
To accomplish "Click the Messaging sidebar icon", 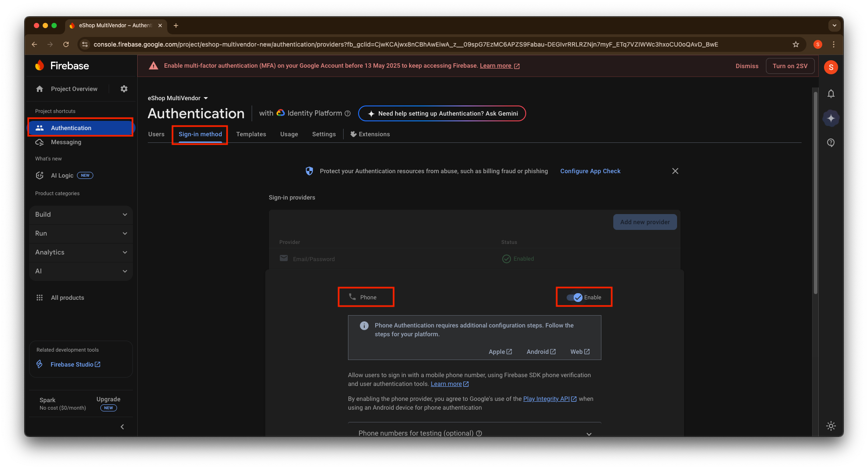I will pyautogui.click(x=40, y=142).
